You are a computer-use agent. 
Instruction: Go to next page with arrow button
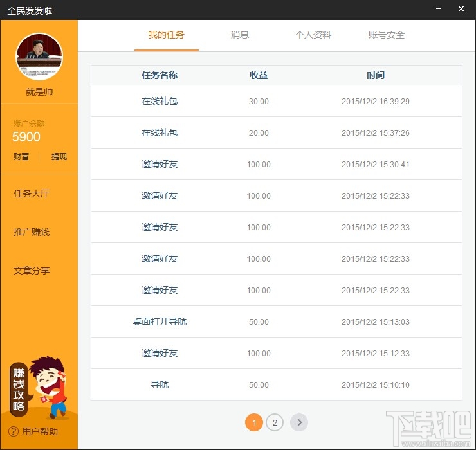pos(299,422)
